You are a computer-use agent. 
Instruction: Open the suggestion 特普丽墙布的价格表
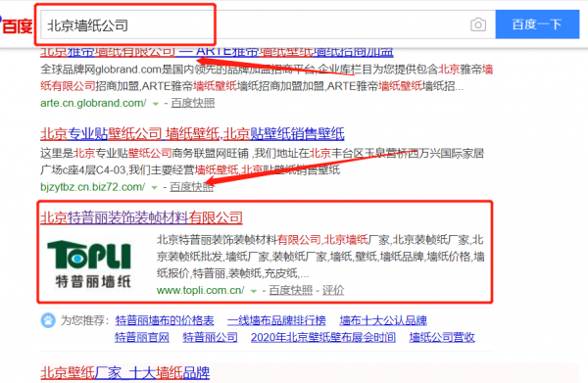(165, 320)
